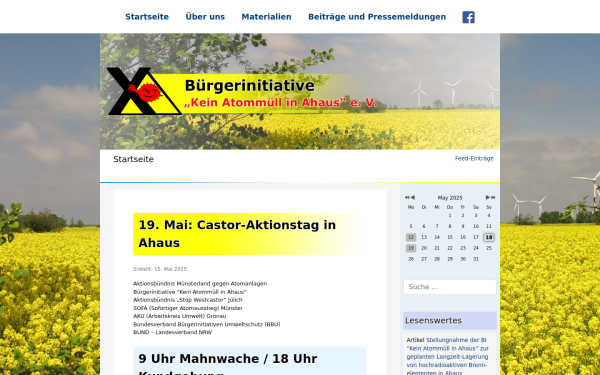The image size is (600, 375).
Task: Open Beiträge und Pressemeldungen menu
Action: click(x=377, y=17)
